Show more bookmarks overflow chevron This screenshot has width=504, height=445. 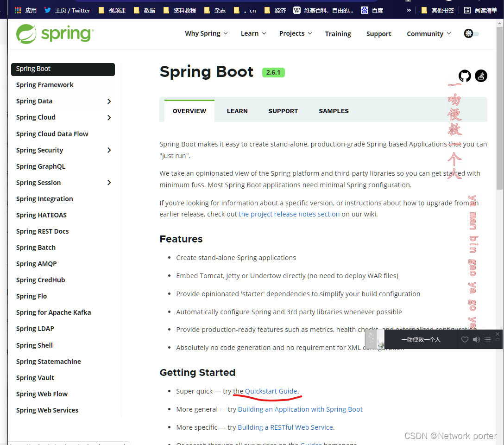pos(409,10)
